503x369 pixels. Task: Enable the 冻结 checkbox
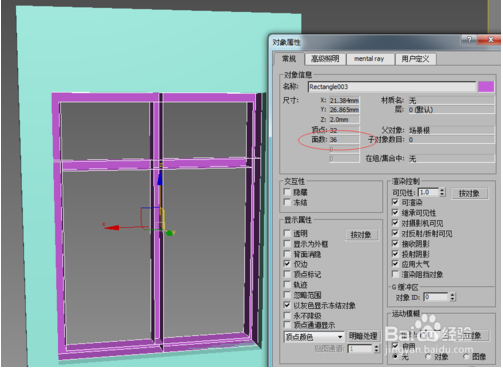pyautogui.click(x=287, y=202)
